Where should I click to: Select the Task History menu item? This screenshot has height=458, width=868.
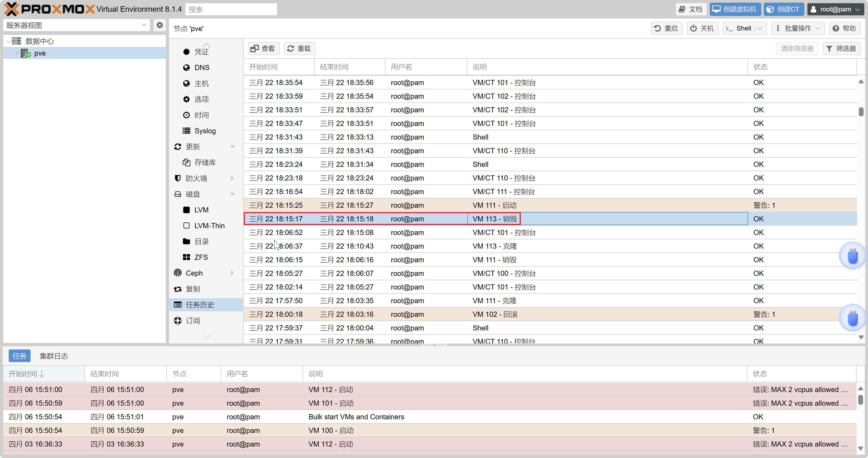[200, 305]
